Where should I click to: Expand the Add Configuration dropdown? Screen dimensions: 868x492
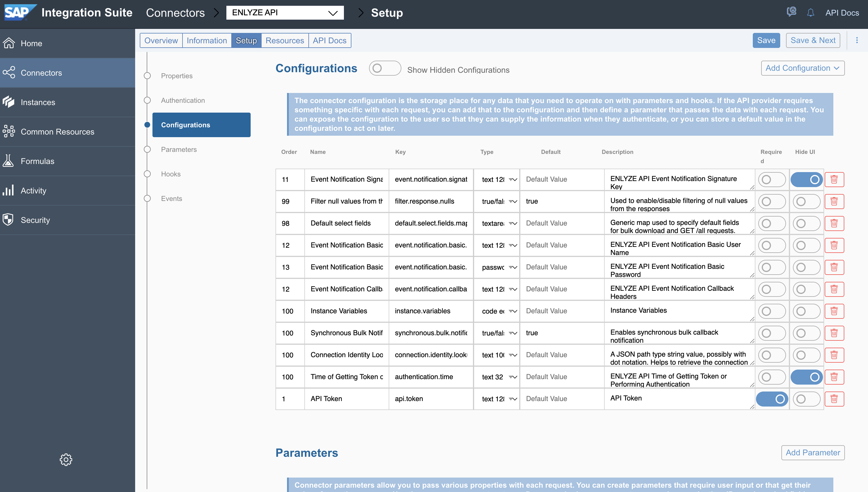802,68
